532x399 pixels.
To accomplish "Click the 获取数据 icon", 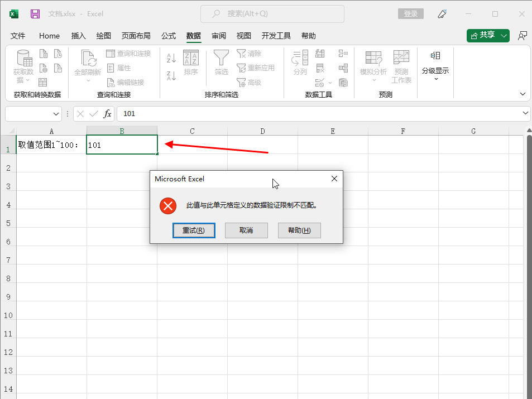I will point(25,57).
